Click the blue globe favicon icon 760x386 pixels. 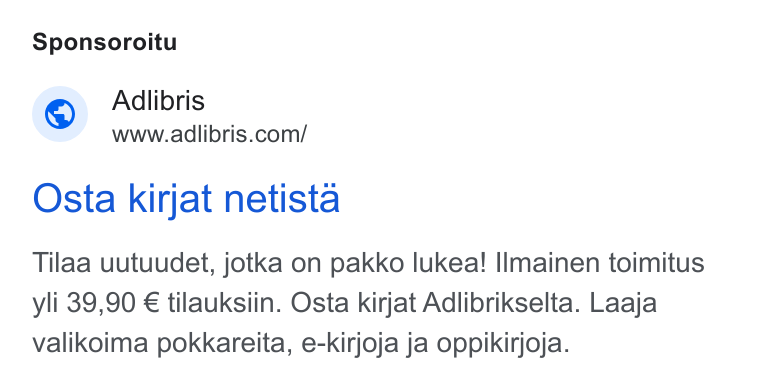click(x=60, y=114)
